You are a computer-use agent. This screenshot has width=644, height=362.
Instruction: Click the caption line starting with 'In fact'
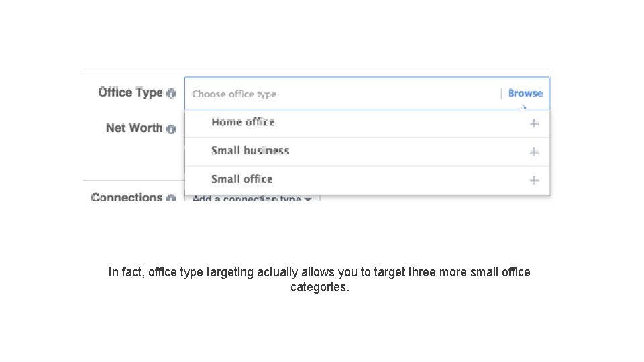point(319,272)
